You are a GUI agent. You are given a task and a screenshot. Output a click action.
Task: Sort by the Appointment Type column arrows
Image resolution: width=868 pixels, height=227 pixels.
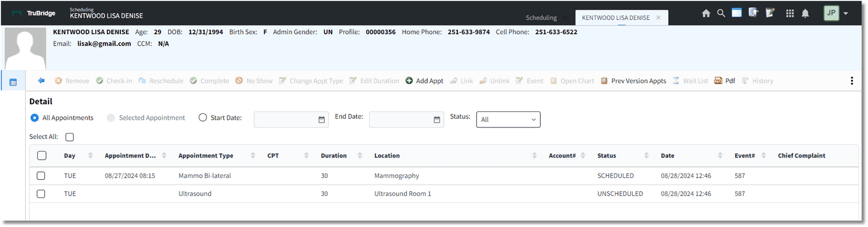254,156
